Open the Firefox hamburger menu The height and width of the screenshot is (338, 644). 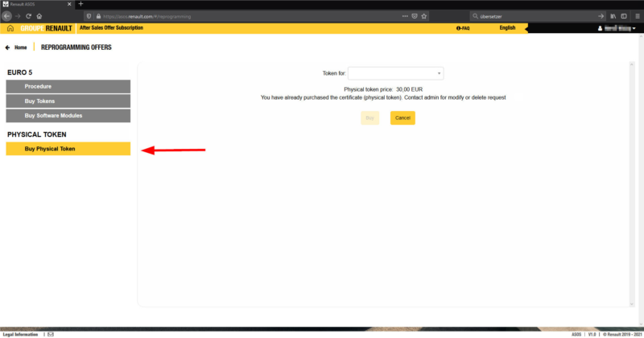(x=636, y=16)
